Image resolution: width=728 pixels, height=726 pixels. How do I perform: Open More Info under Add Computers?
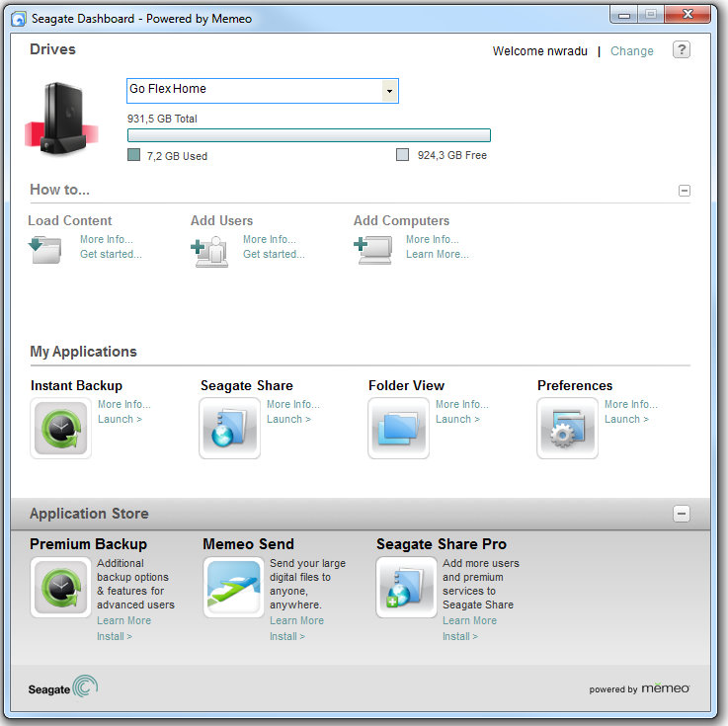[x=433, y=239]
